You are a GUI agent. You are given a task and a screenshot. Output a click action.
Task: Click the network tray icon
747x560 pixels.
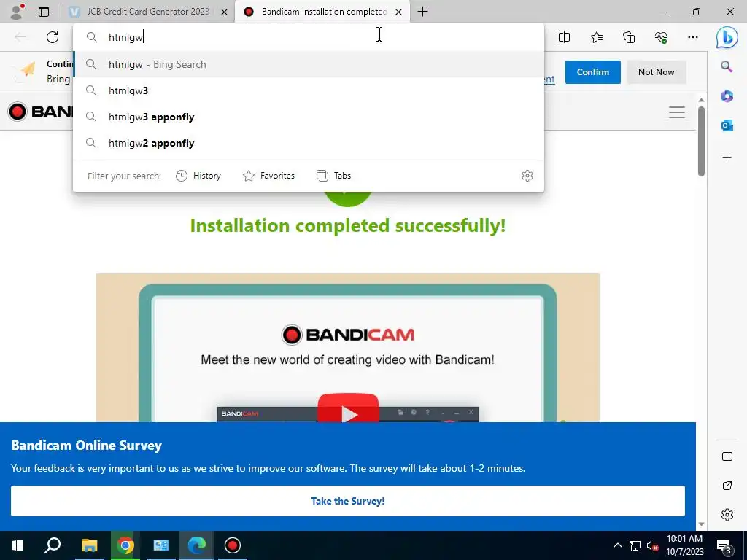pyautogui.click(x=635, y=545)
